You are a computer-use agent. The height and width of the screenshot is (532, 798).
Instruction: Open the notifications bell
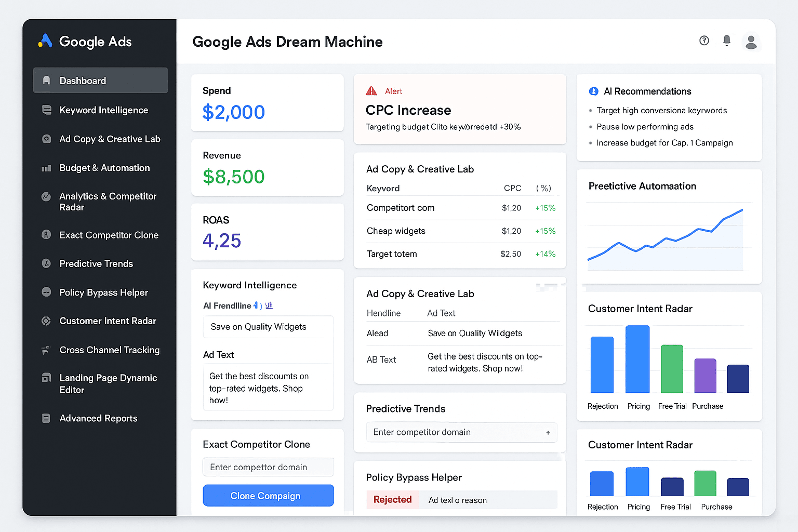point(727,41)
